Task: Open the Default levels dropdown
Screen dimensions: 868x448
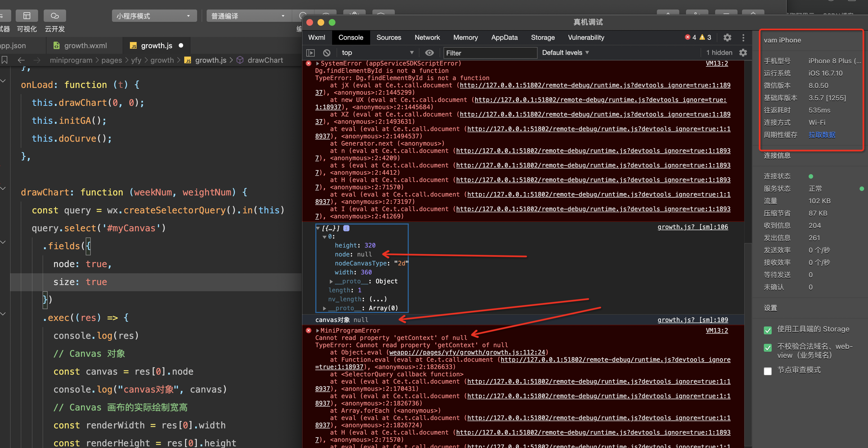Action: 565,53
